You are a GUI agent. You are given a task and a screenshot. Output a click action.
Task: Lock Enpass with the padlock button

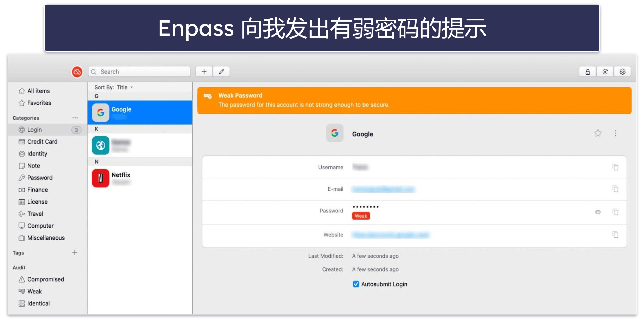tap(587, 72)
